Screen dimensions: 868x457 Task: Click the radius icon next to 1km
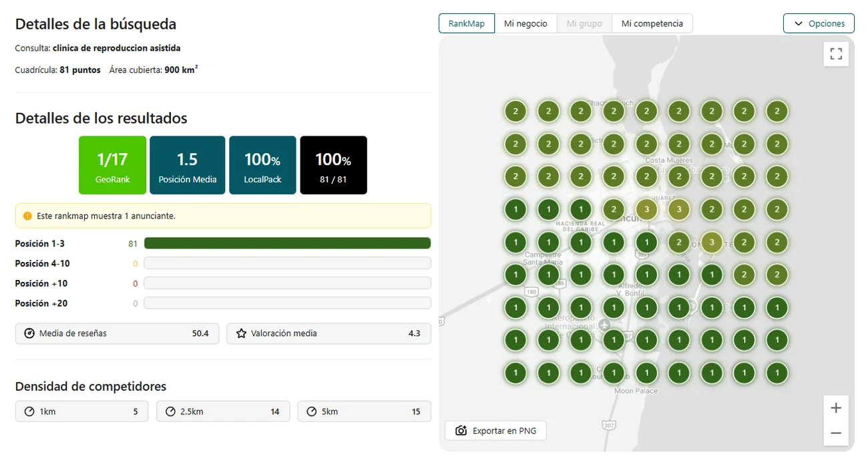[x=29, y=412]
